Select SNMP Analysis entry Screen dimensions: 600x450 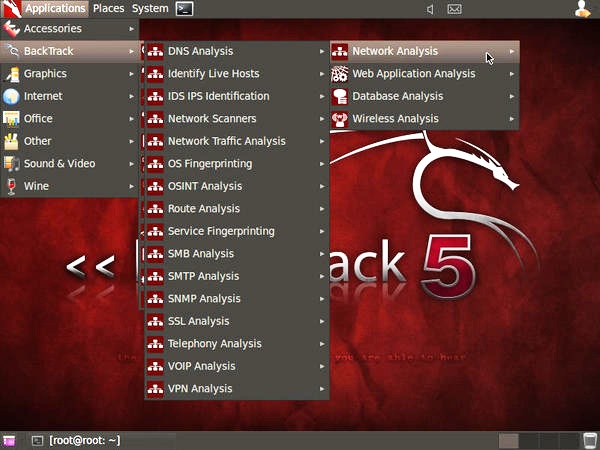(x=237, y=299)
